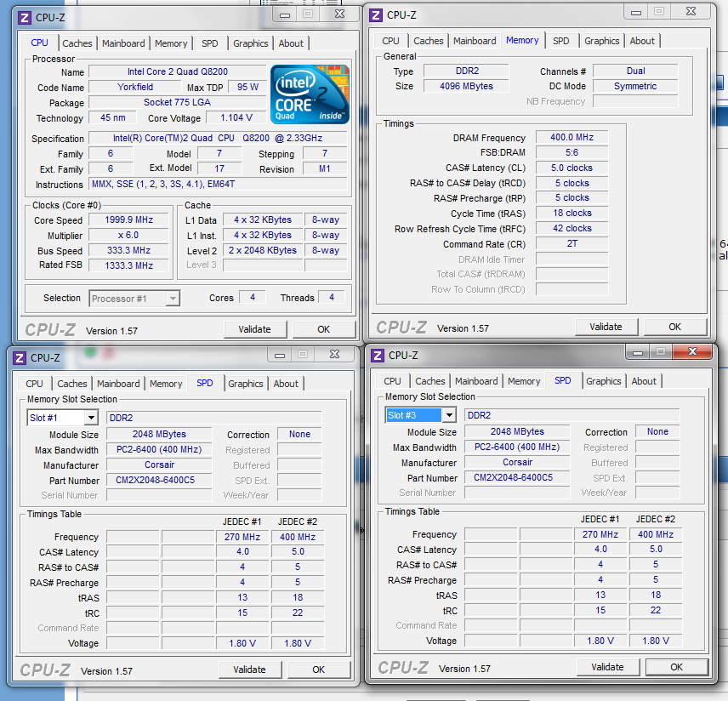Click the Level 2 cache value 2 x 2048 KBytes

(x=263, y=250)
